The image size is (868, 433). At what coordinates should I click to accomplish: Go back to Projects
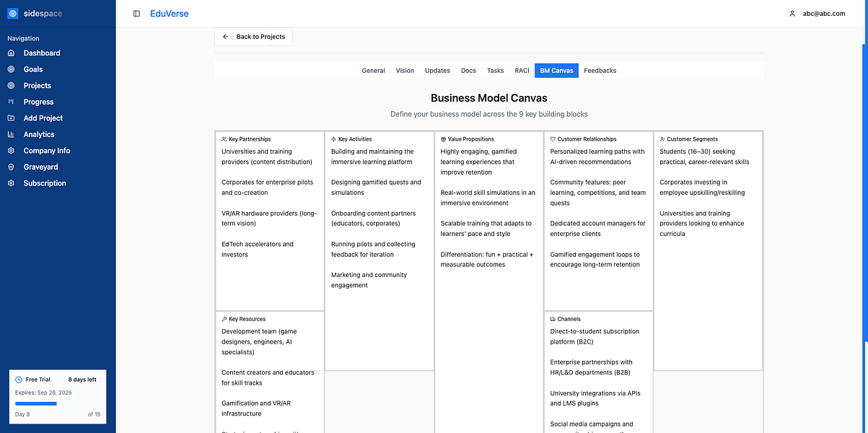tap(253, 37)
